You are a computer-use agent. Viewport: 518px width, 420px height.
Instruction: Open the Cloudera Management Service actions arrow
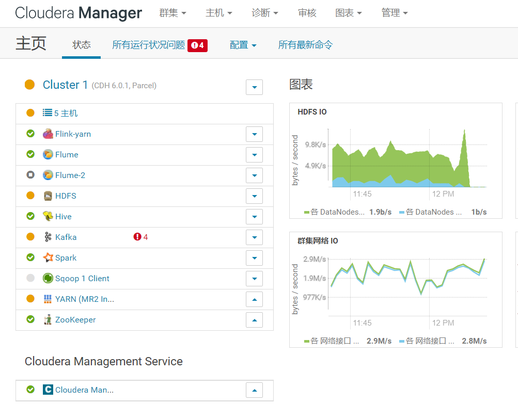[x=255, y=390]
